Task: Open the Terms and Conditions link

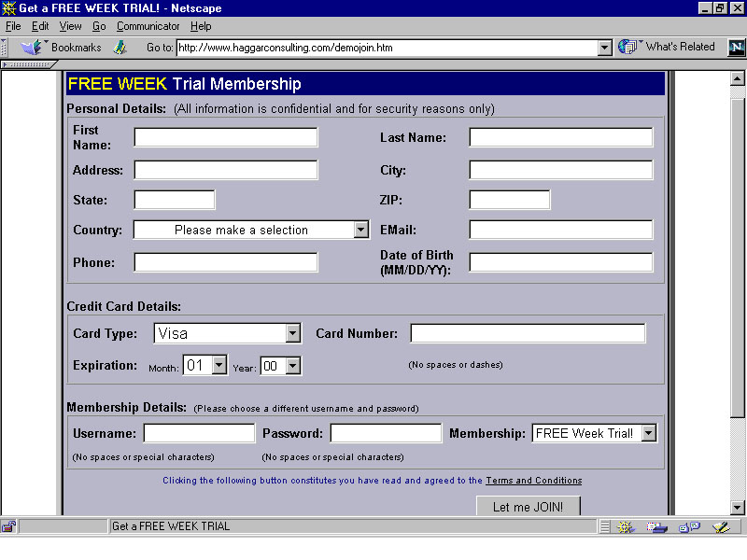Action: click(533, 481)
